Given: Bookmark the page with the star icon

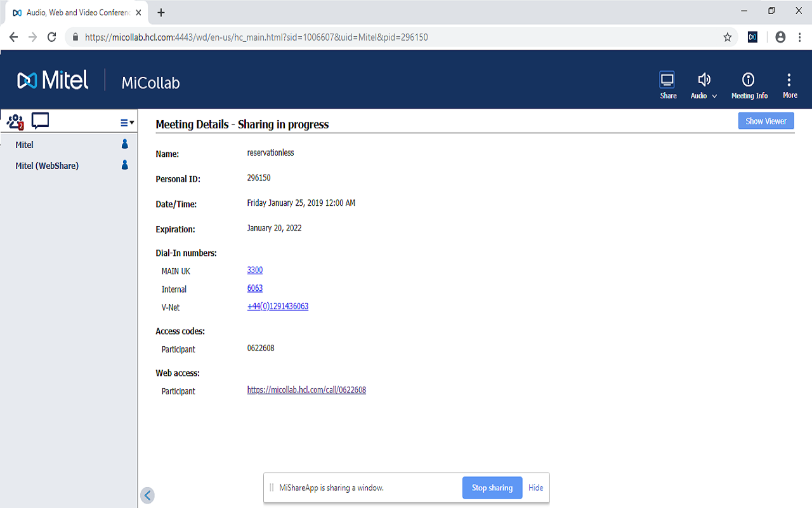Looking at the screenshot, I should pyautogui.click(x=728, y=37).
